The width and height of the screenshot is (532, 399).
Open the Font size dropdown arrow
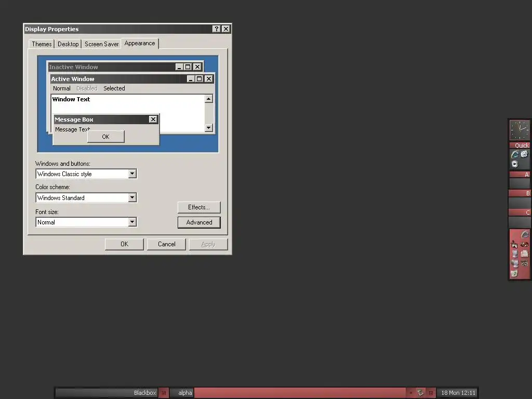click(x=132, y=222)
